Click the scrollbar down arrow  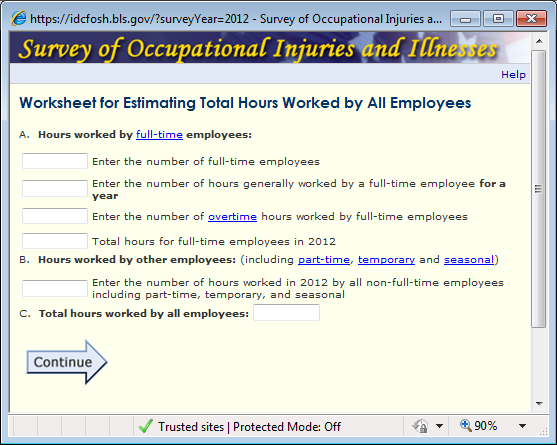539,404
